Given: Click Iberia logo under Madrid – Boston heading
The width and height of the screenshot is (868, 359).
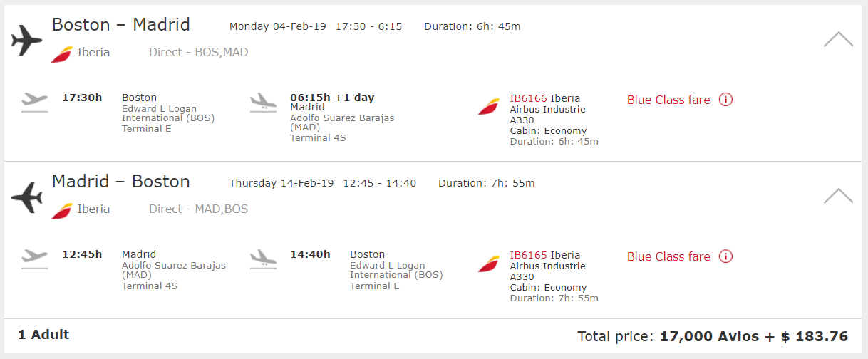Looking at the screenshot, I should [x=62, y=210].
